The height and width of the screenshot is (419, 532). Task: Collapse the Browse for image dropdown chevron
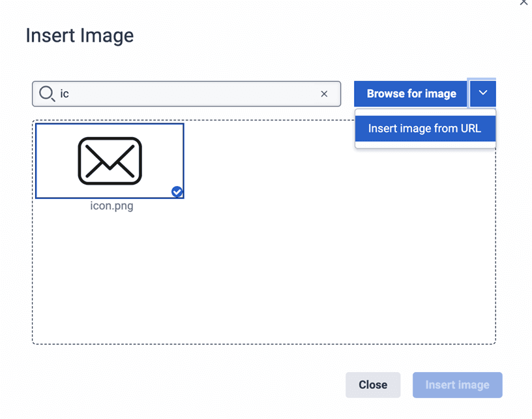click(x=482, y=93)
